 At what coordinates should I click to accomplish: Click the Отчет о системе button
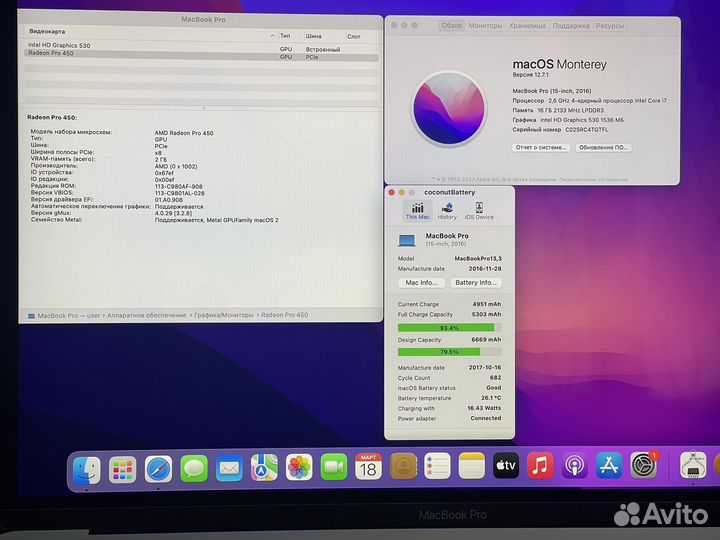pos(541,147)
